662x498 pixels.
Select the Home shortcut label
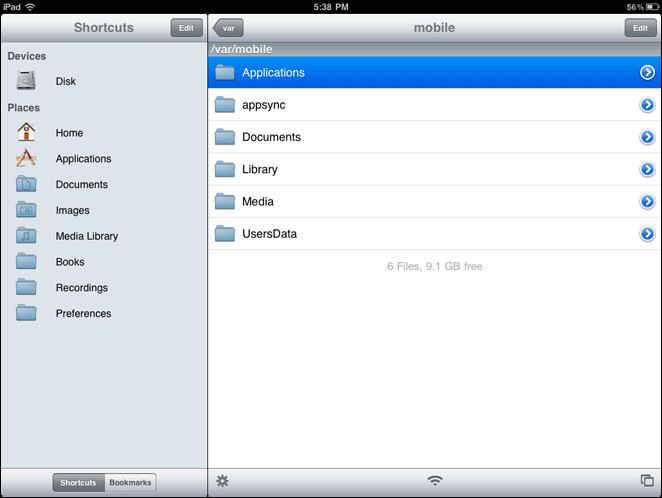[69, 133]
